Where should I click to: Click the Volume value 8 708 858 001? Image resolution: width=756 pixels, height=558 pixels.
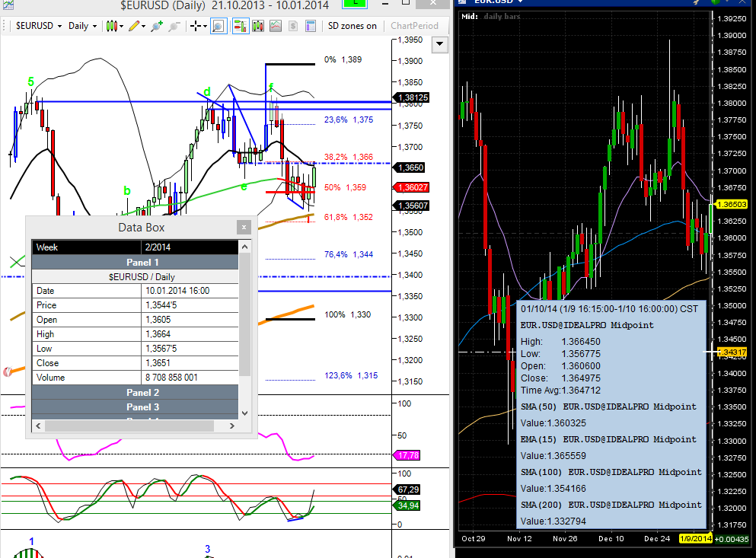coord(171,378)
